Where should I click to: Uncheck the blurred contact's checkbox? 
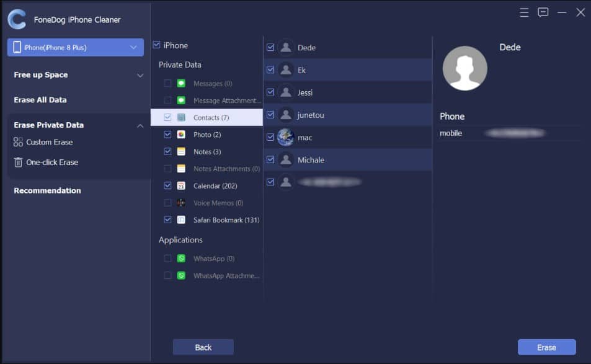pyautogui.click(x=270, y=182)
